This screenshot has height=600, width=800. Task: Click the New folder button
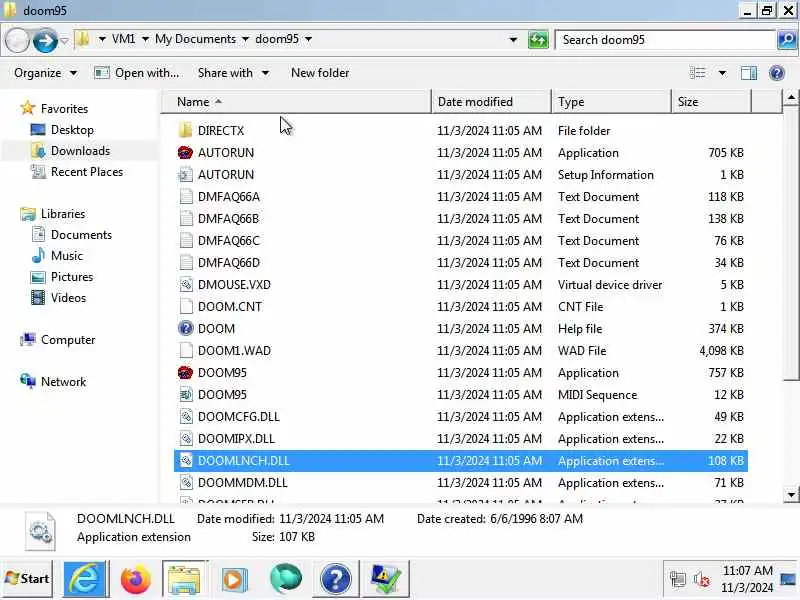point(320,73)
